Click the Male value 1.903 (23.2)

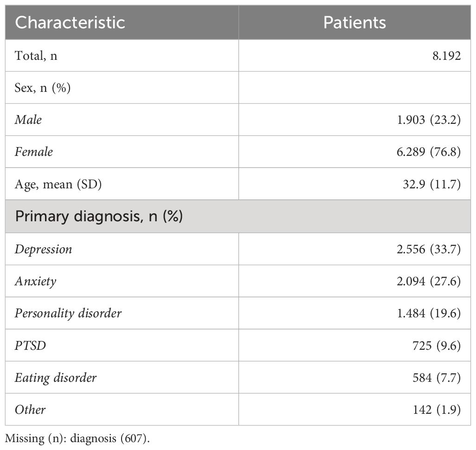click(x=429, y=120)
